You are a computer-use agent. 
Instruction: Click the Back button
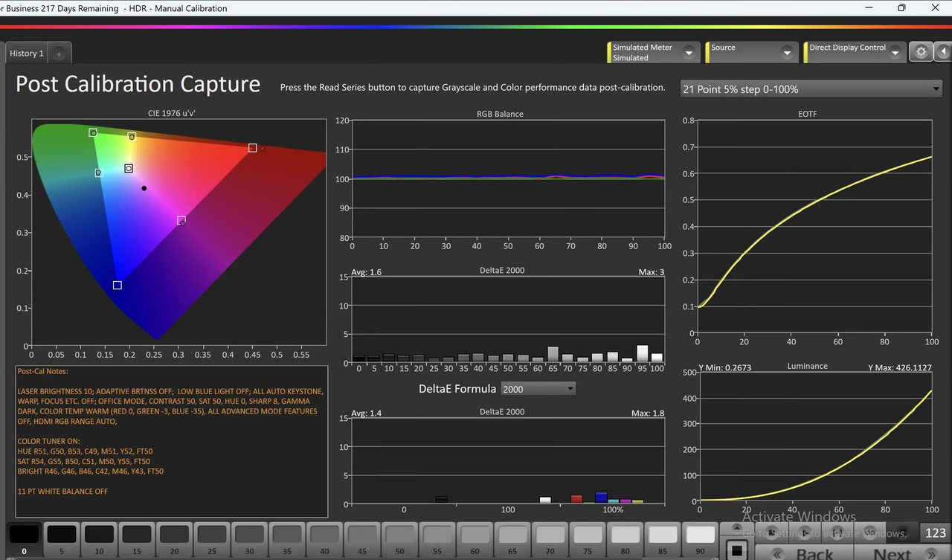point(804,554)
